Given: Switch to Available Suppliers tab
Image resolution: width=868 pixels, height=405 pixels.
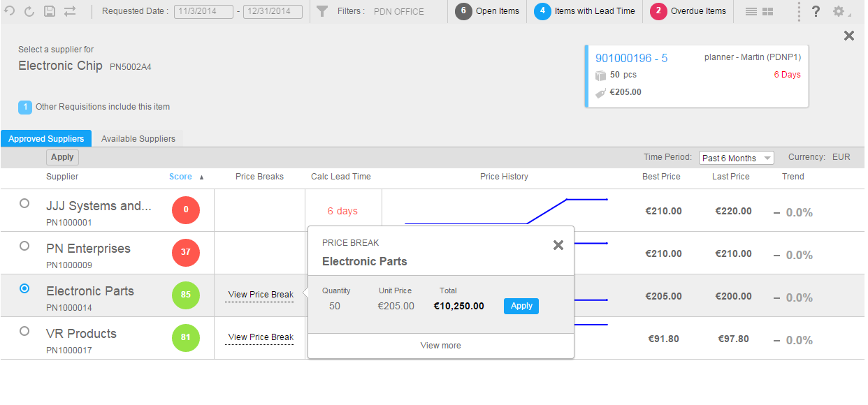Looking at the screenshot, I should 138,139.
